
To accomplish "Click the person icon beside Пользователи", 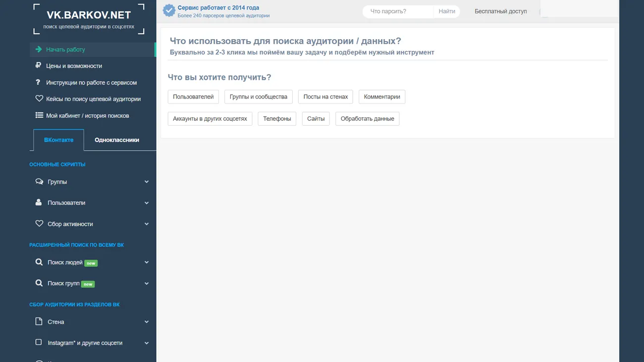I will pos(39,203).
